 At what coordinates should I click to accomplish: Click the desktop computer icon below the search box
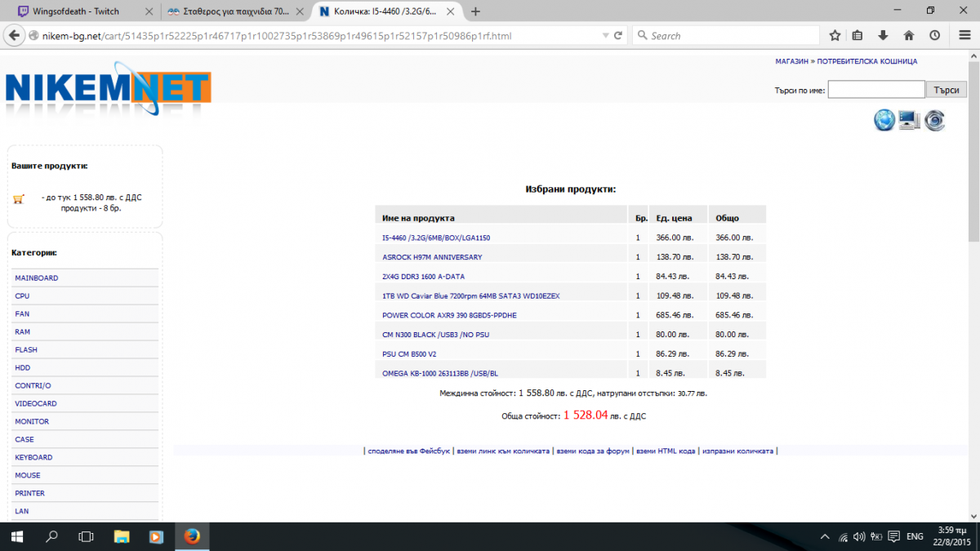tap(910, 120)
